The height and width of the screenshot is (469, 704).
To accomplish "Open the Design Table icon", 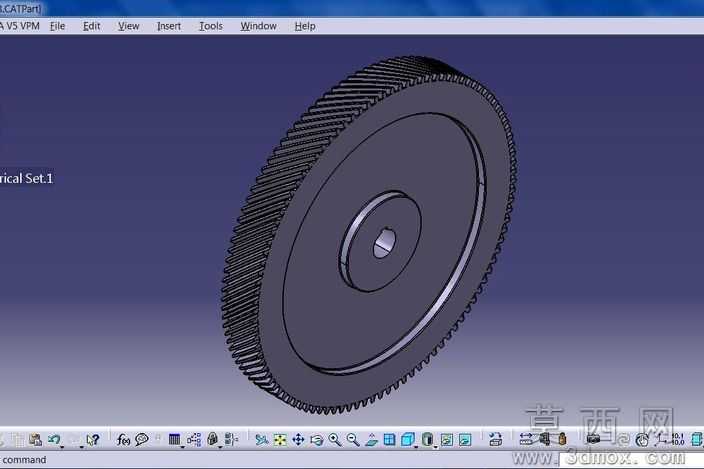I will (x=174, y=439).
